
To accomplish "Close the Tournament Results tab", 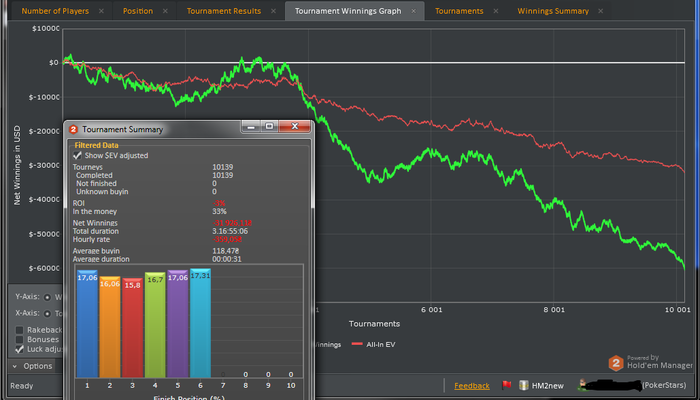I will click(x=273, y=11).
